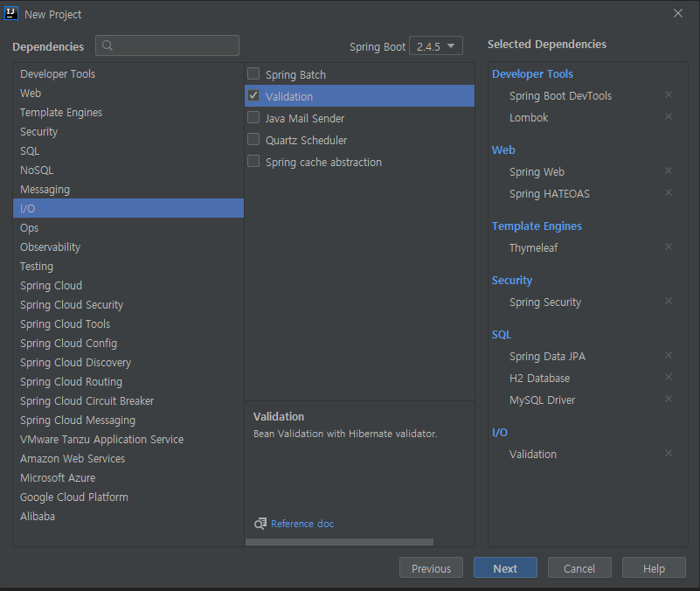Select Spring Cloud Routing category

128,381
